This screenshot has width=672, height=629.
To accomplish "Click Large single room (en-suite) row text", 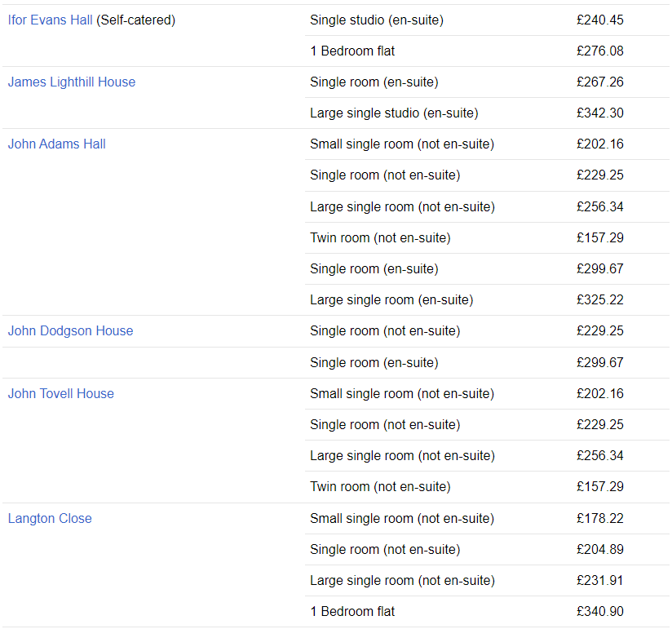I will coord(391,299).
